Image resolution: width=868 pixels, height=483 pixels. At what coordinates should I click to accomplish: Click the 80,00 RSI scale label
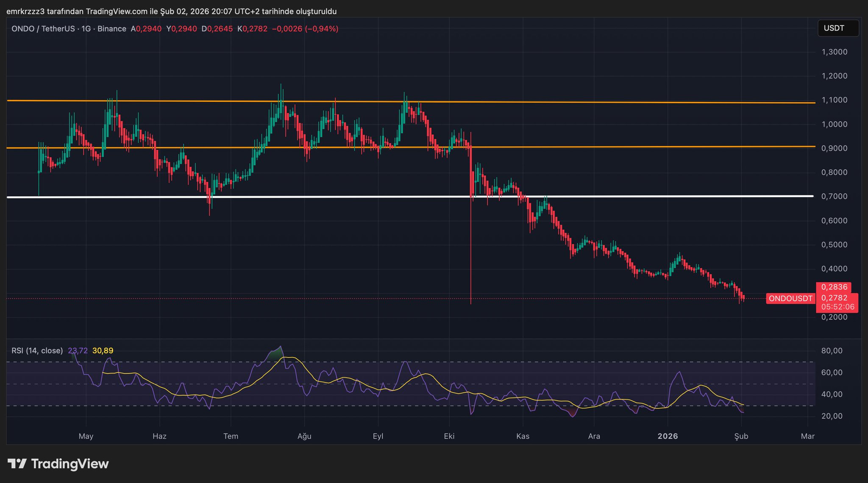click(x=832, y=351)
